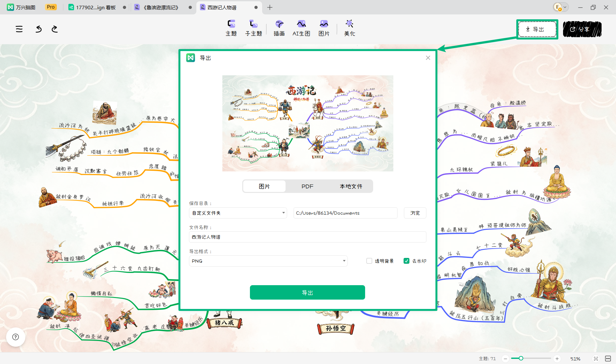Click the 51% zoom level value
This screenshot has height=364, width=616.
point(575,359)
